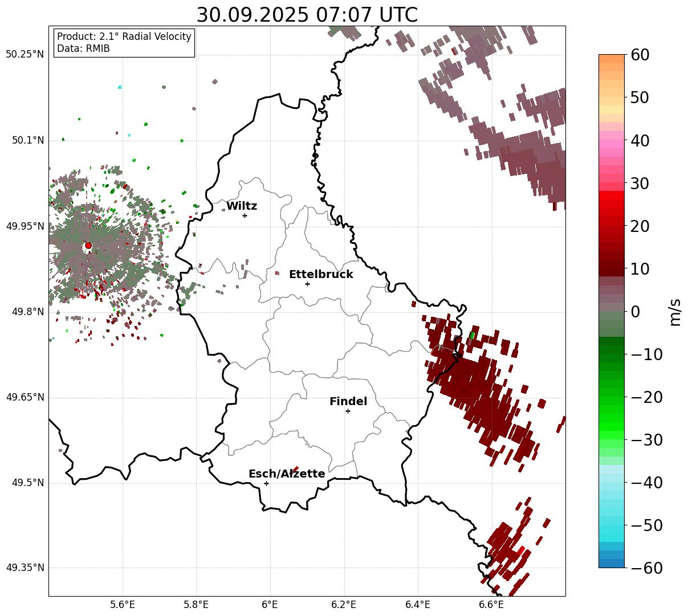Click the Findel city label
Viewport: 688px width, 616px height.
coord(348,401)
